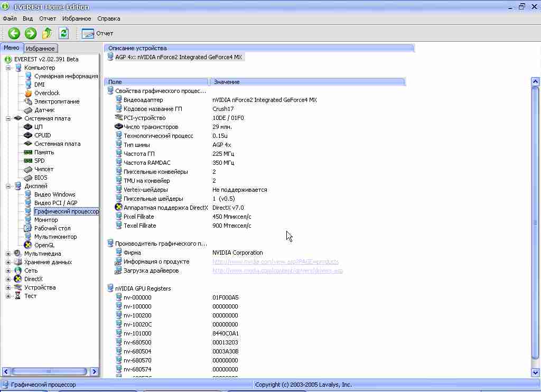Click the vertical scrollbar down arrow
The width and height of the screenshot is (541, 392).
(x=535, y=372)
